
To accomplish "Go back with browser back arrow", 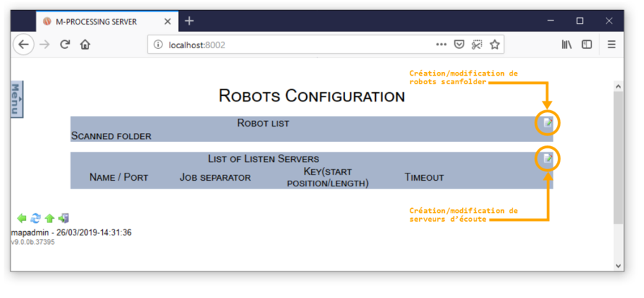I will tap(24, 45).
